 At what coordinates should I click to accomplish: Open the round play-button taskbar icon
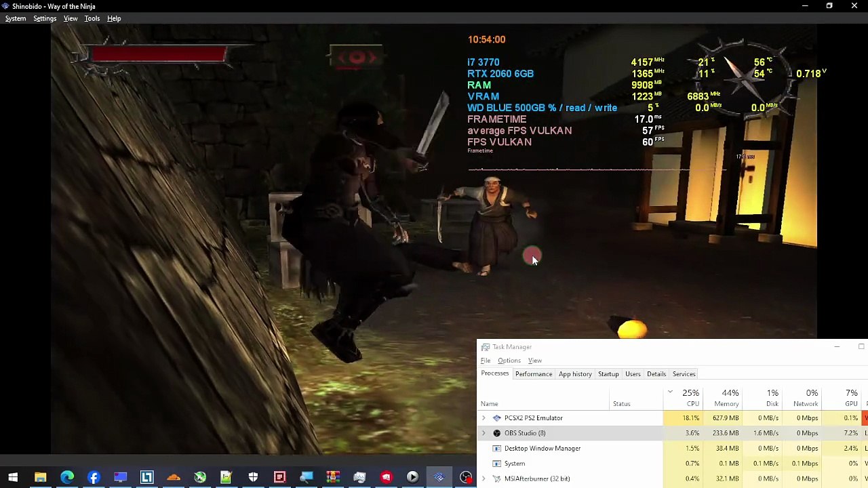[412, 477]
